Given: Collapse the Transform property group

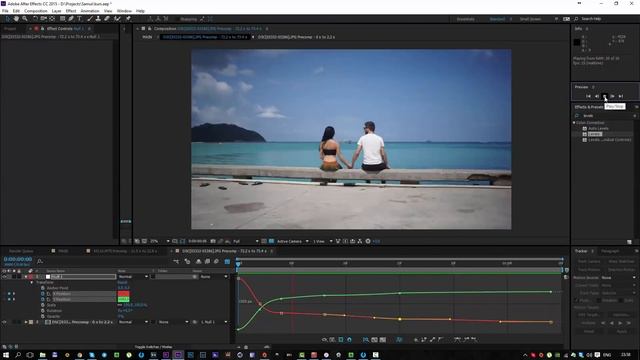Looking at the screenshot, I should (x=32, y=282).
